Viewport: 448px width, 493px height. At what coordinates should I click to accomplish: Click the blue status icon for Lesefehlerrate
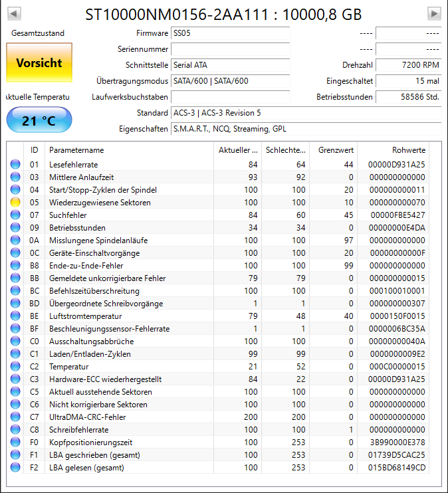(15, 164)
